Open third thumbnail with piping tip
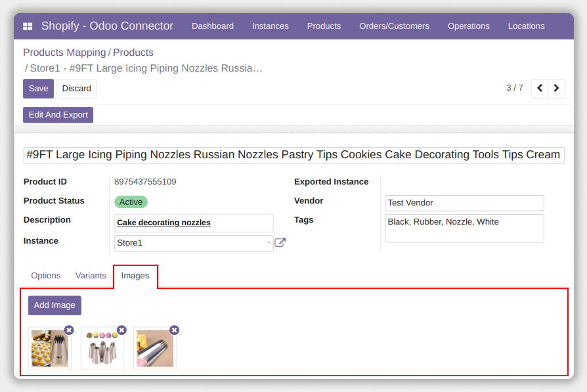Image resolution: width=587 pixels, height=392 pixels. pos(155,348)
